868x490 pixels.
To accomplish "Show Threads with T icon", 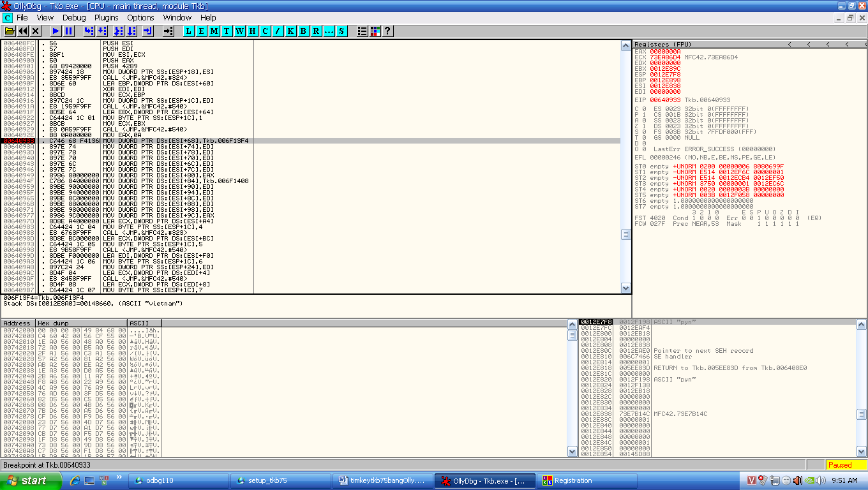I will tap(227, 31).
